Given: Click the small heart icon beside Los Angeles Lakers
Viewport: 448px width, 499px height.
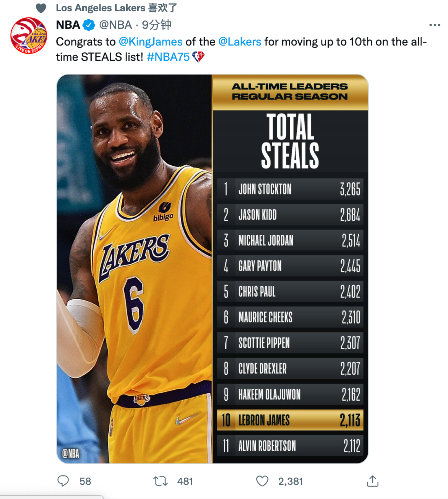Looking at the screenshot, I should pos(41,8).
